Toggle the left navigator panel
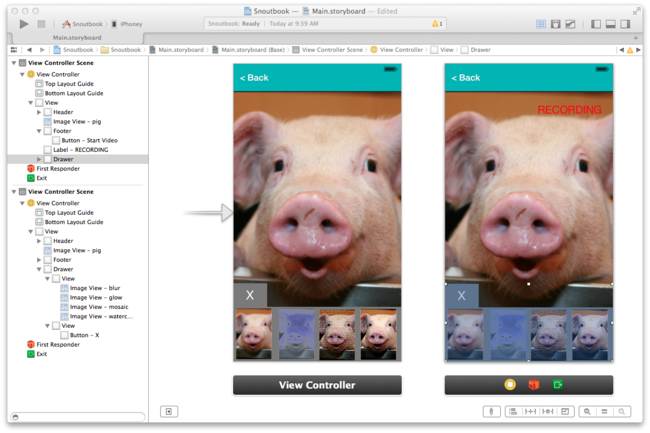 click(x=596, y=23)
